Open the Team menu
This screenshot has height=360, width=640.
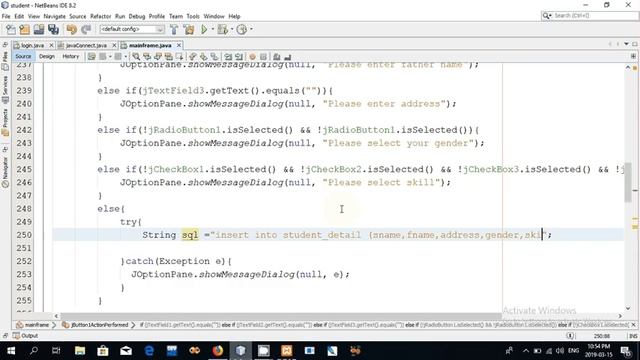pyautogui.click(x=176, y=16)
